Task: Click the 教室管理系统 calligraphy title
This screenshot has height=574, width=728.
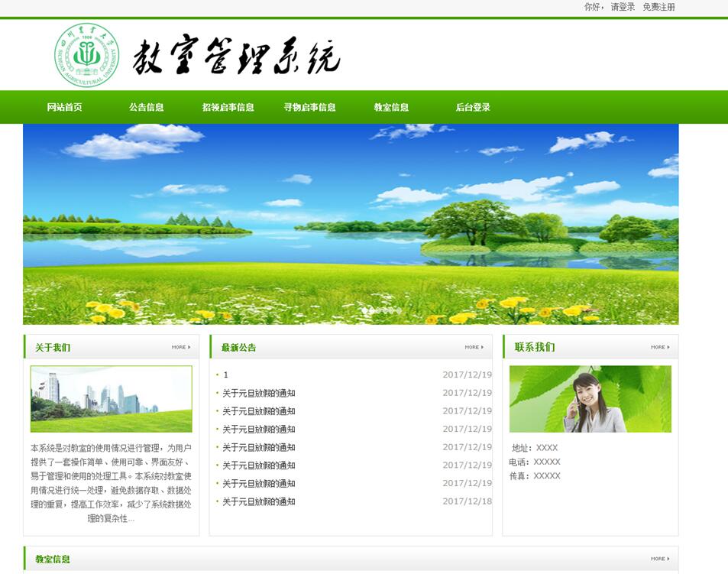Action: [236, 57]
